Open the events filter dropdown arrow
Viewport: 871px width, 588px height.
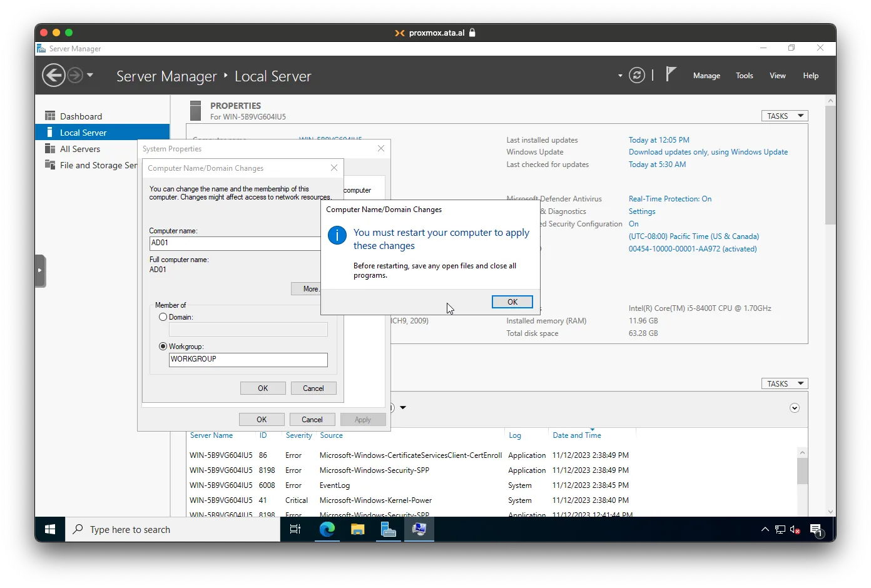tap(403, 408)
